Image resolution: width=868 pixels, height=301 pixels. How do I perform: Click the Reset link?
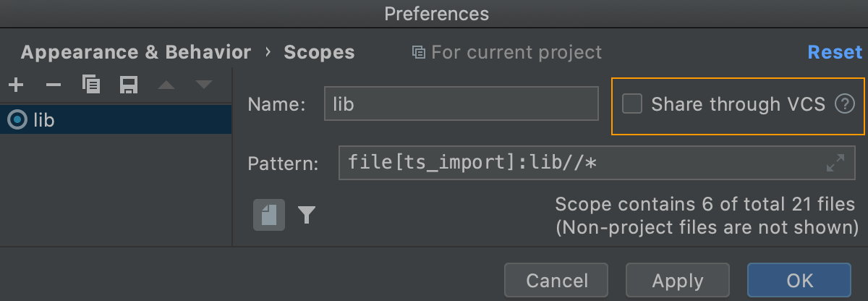(x=835, y=52)
